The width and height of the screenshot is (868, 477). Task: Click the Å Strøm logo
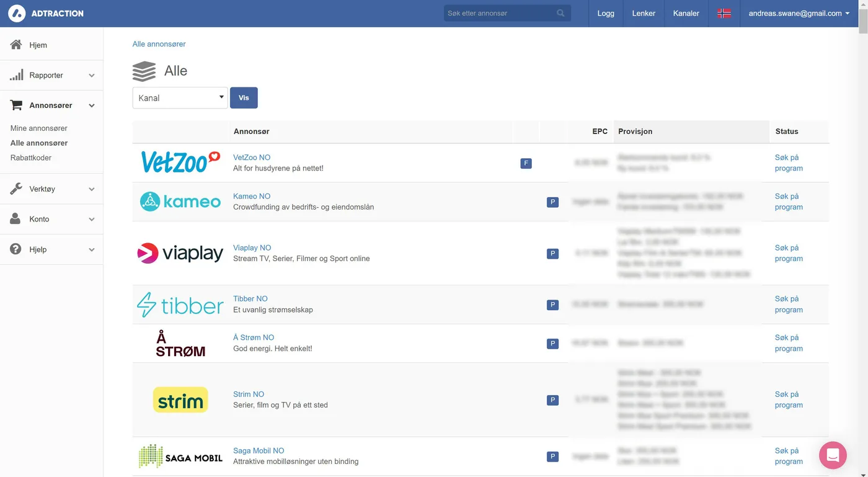(180, 343)
